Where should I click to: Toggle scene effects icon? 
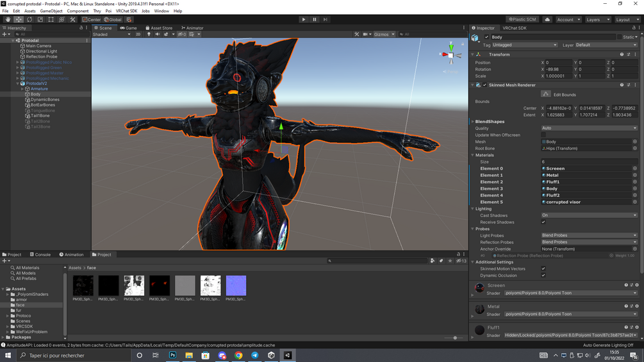click(x=167, y=34)
